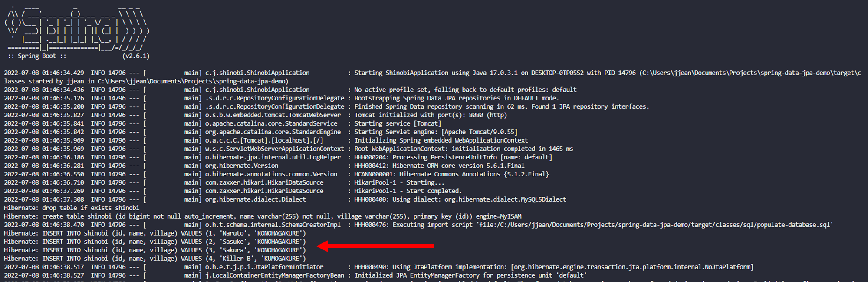Select 'Hibernate: drop table if exists shinobi' line
The height and width of the screenshot is (282, 868).
pos(72,208)
